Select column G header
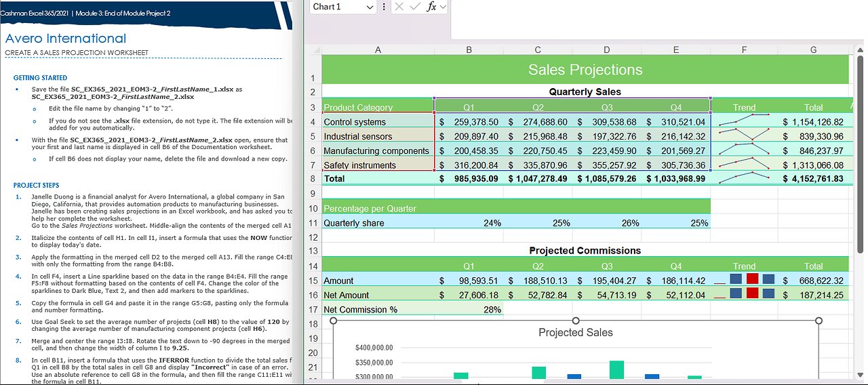868x385 pixels. (814, 49)
